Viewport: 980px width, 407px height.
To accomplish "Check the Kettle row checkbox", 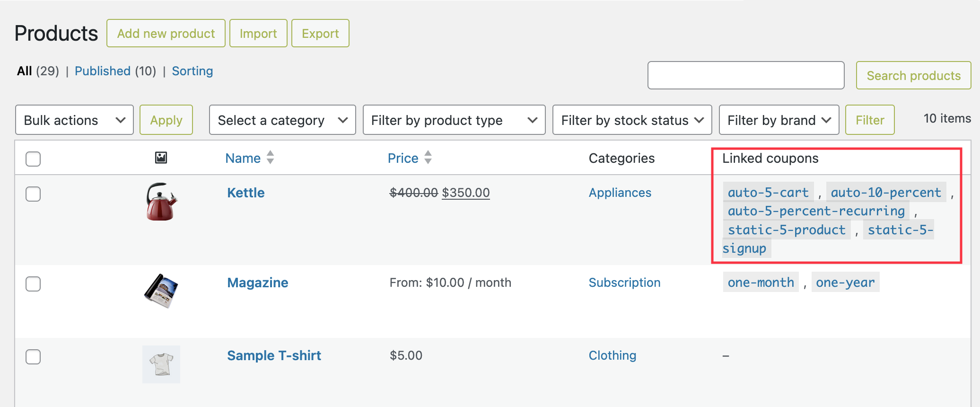I will click(33, 194).
